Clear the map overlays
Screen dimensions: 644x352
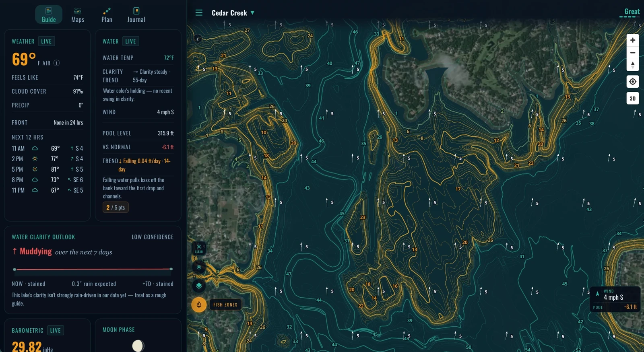click(199, 248)
